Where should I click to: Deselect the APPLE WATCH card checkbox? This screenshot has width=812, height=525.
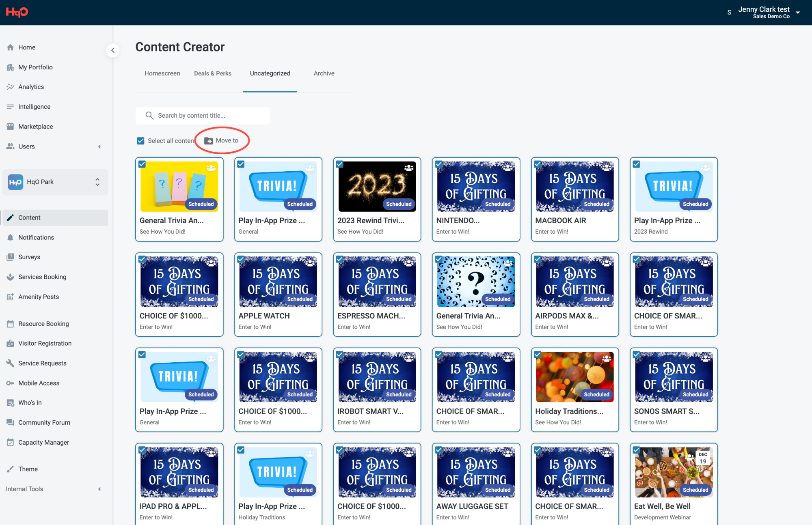pyautogui.click(x=241, y=259)
